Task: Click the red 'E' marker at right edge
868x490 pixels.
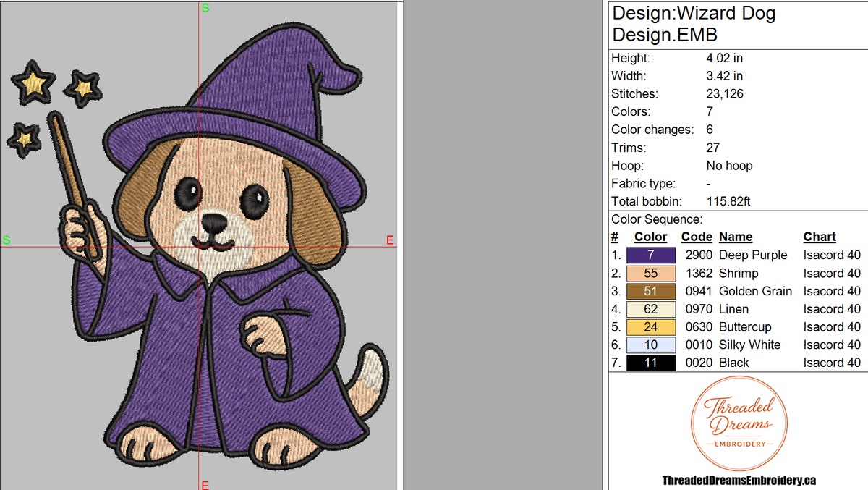Action: (x=390, y=240)
